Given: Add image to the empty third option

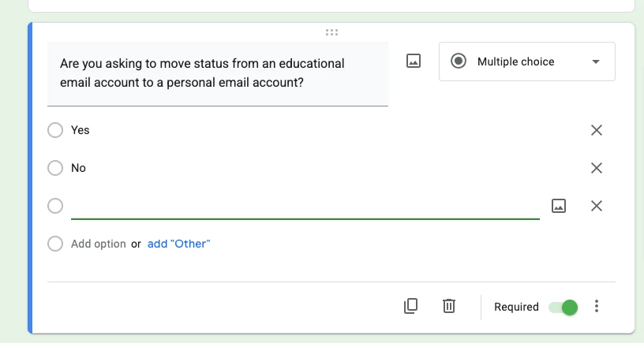Looking at the screenshot, I should point(558,206).
